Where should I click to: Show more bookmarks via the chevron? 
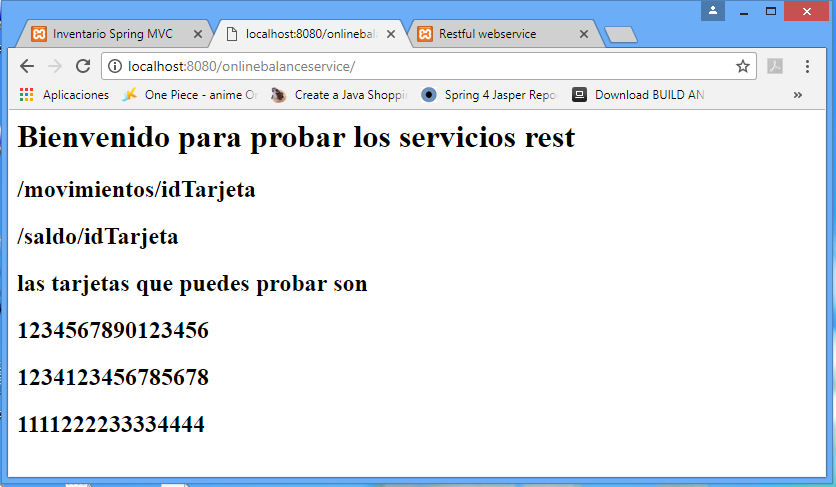point(798,95)
